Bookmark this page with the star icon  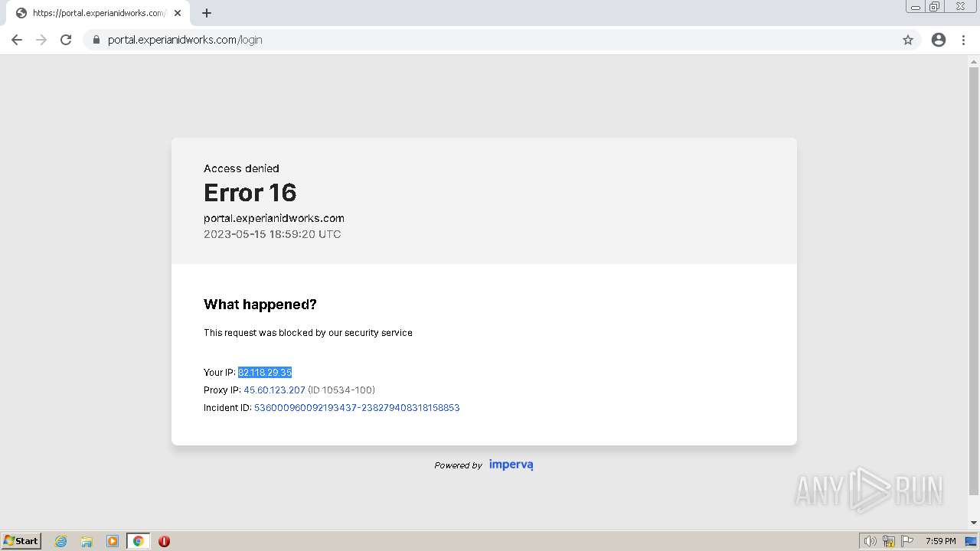point(908,40)
